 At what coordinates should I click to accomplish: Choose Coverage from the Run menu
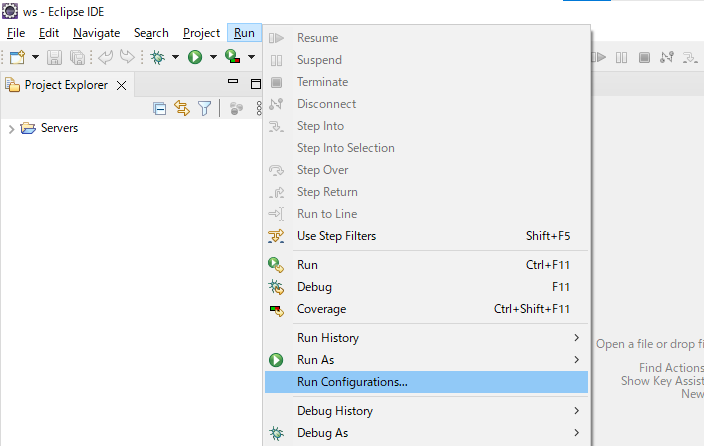tap(426, 309)
